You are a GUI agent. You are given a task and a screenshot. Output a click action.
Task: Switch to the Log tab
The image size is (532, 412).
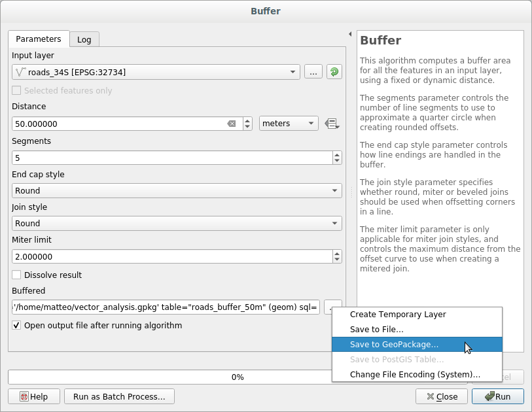click(84, 39)
